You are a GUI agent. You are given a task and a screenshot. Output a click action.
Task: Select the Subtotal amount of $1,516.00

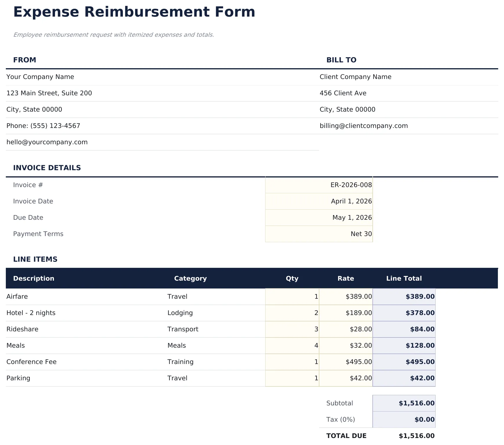pyautogui.click(x=404, y=403)
